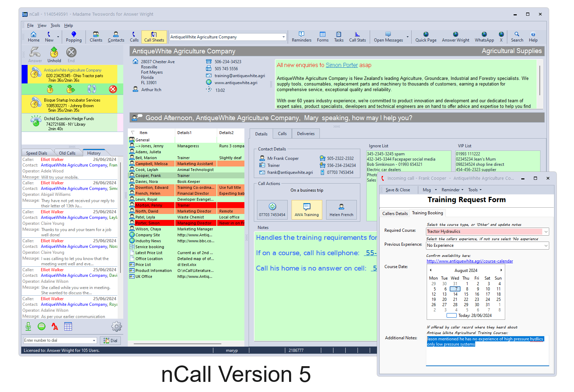Click the Dial button
The image size is (574, 392).
[x=110, y=341]
